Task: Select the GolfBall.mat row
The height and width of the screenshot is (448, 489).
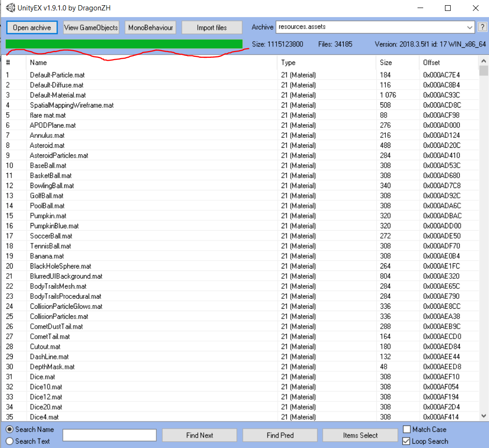Action: tap(240, 196)
